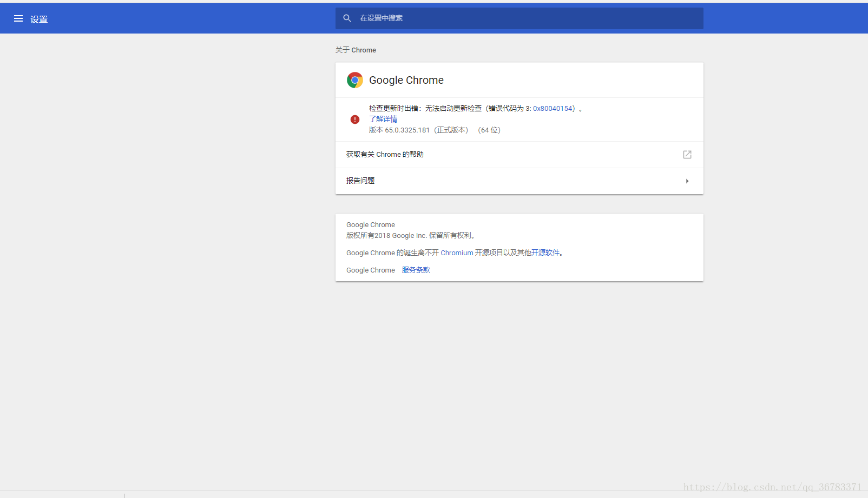Expand the 报告问题 arrow
This screenshot has width=868, height=498.
click(x=687, y=181)
